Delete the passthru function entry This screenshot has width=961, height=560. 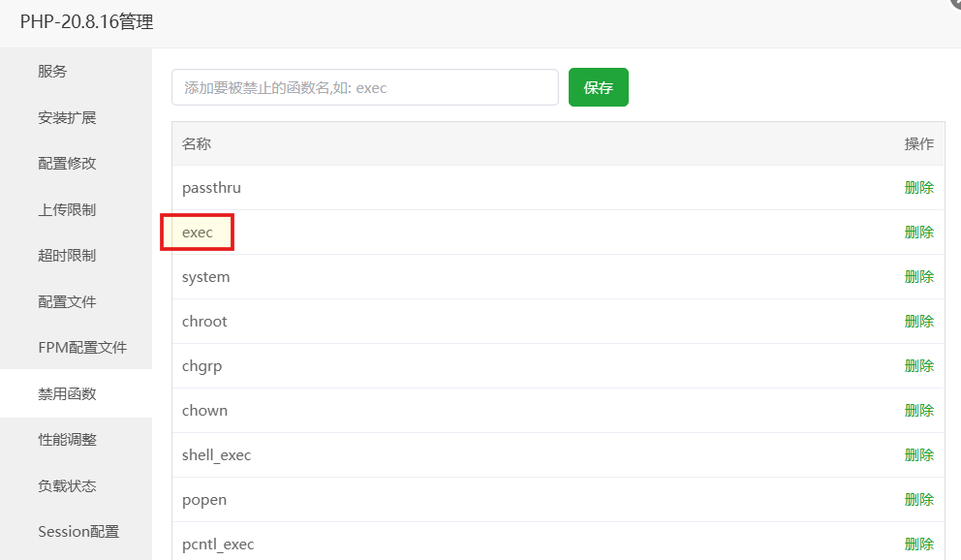pyautogui.click(x=918, y=188)
